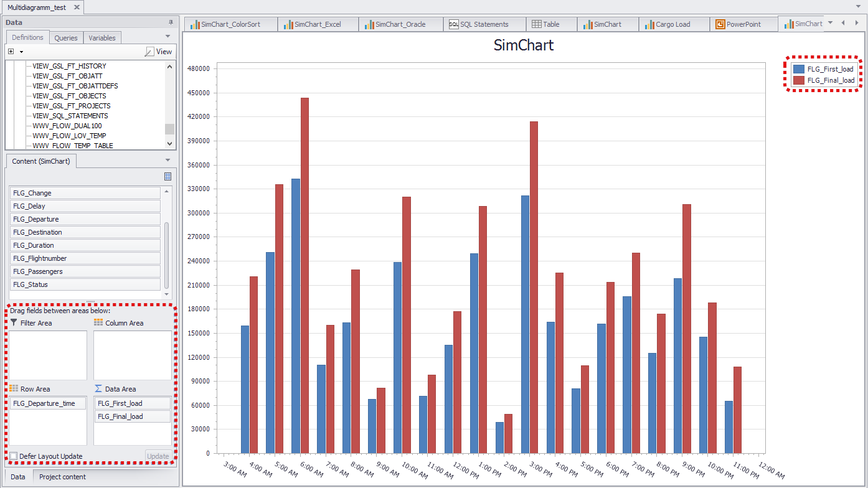The width and height of the screenshot is (868, 488).
Task: Enable Defer Layout Update checkbox
Action: (14, 456)
